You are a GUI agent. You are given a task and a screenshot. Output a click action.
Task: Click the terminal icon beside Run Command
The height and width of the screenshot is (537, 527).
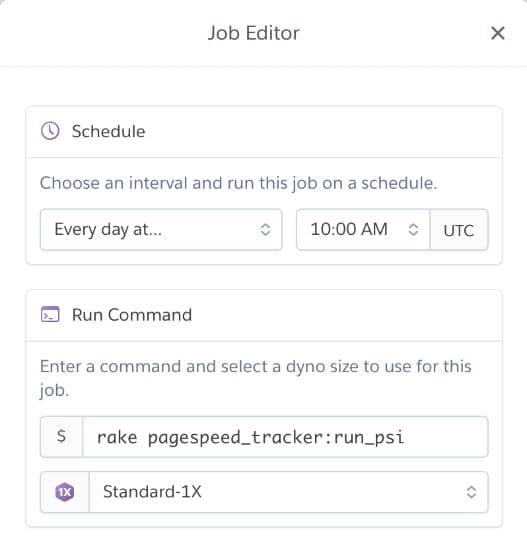[50, 314]
